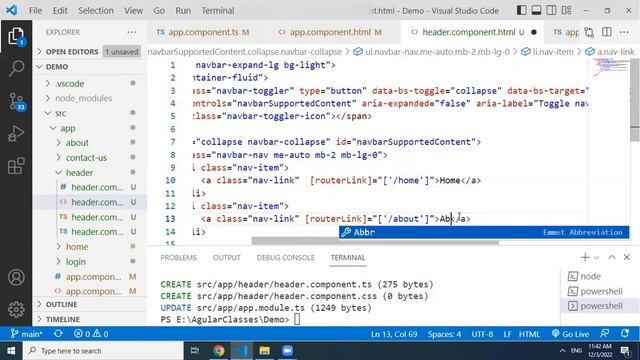Click Spaces: 4 indentation setting
Image resolution: width=640 pixels, height=360 pixels.
444,334
